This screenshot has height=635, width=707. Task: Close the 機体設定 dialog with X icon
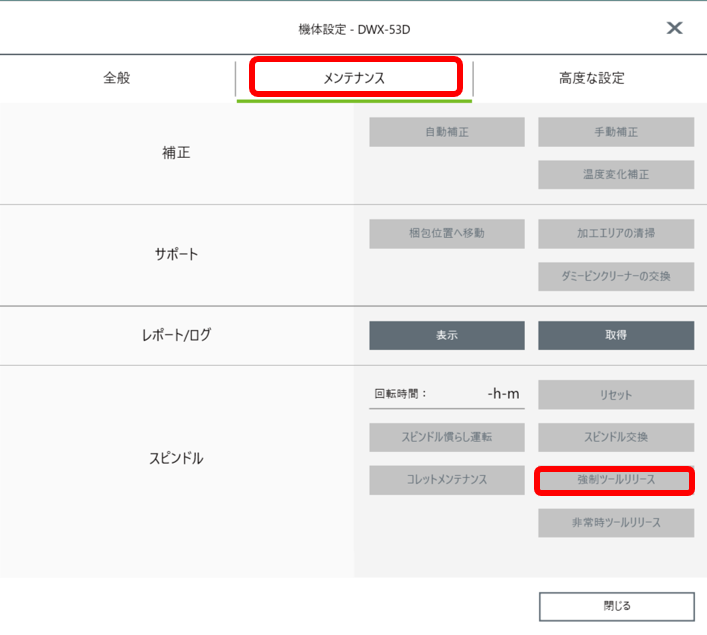click(x=675, y=28)
